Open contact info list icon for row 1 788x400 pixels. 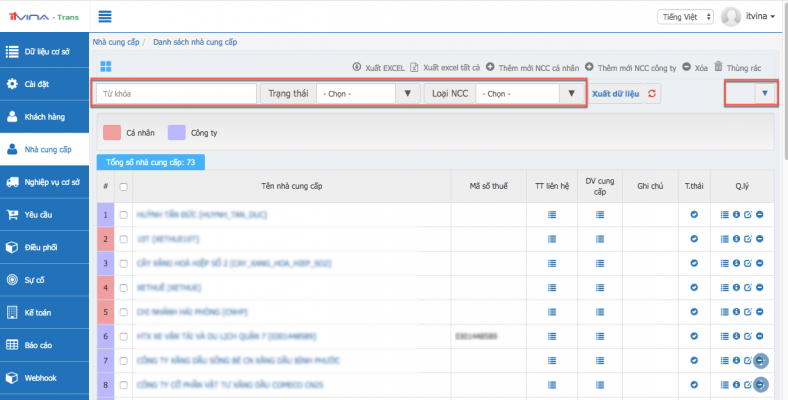click(x=552, y=215)
